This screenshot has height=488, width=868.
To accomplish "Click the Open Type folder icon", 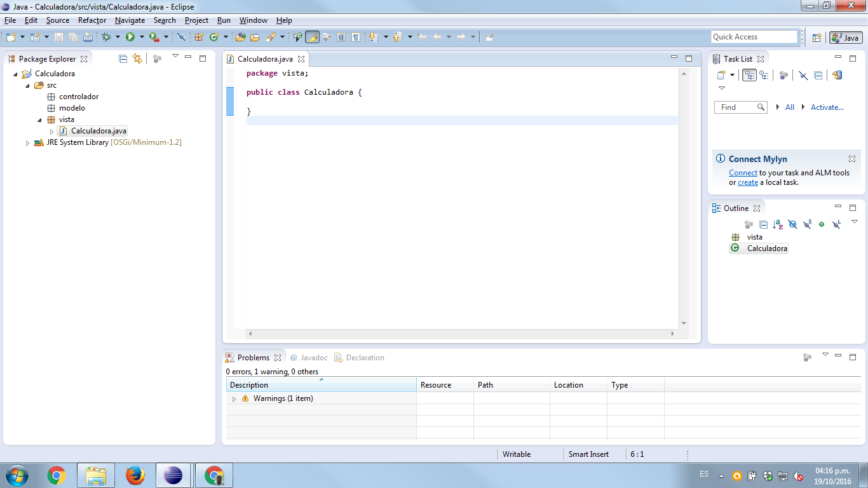I will [241, 37].
